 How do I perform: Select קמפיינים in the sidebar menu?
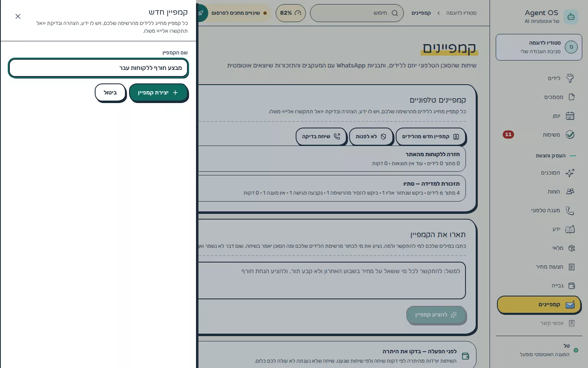tap(539, 305)
